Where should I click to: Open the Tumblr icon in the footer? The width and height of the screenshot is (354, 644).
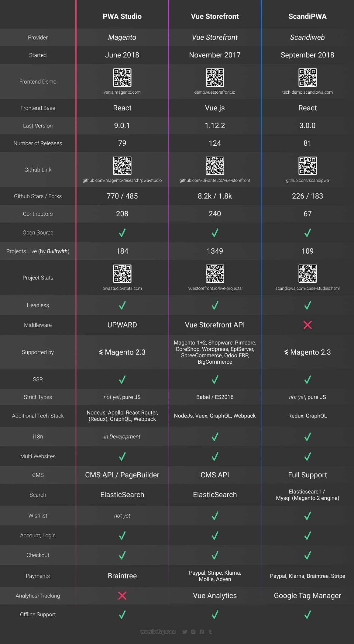coord(210,632)
